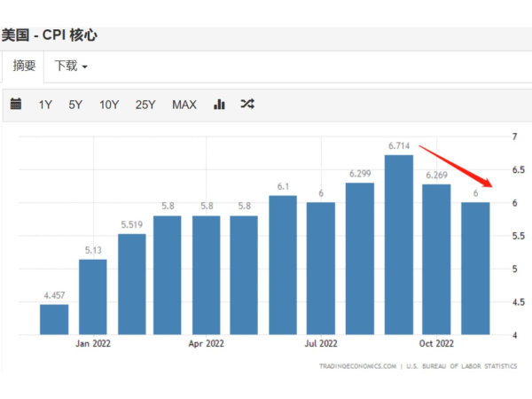Viewport: 532px width, 399px height.
Task: Choose the 25Y time range
Action: coord(145,105)
